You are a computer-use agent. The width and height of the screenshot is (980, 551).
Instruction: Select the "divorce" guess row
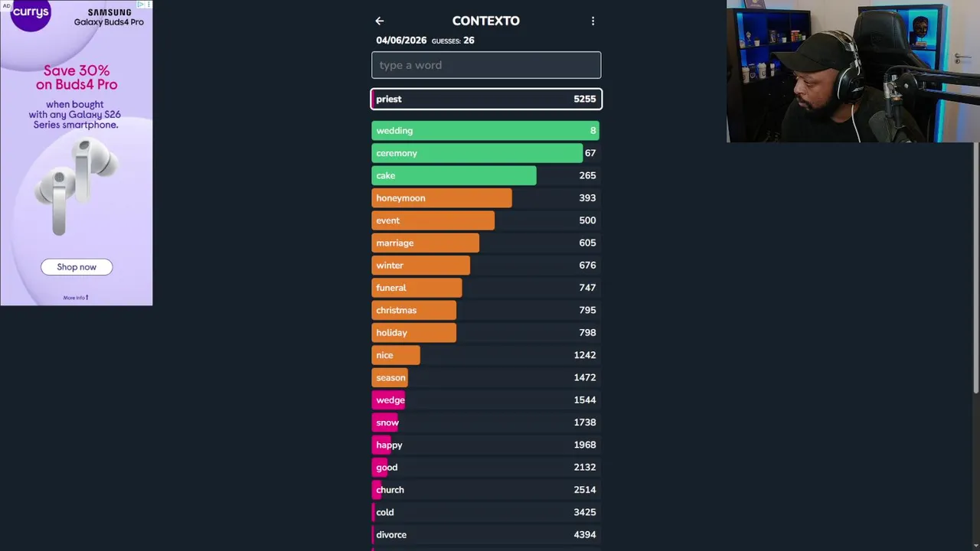pos(486,535)
